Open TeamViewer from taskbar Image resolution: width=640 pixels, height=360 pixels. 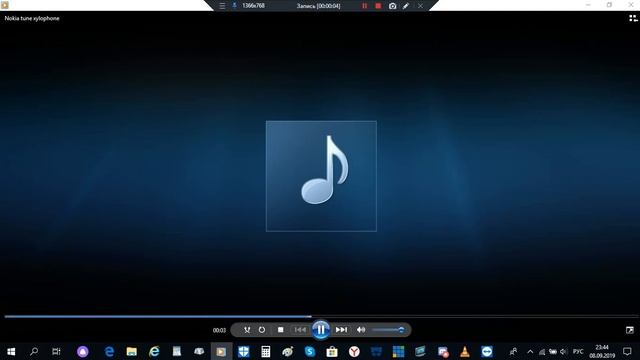(x=487, y=351)
